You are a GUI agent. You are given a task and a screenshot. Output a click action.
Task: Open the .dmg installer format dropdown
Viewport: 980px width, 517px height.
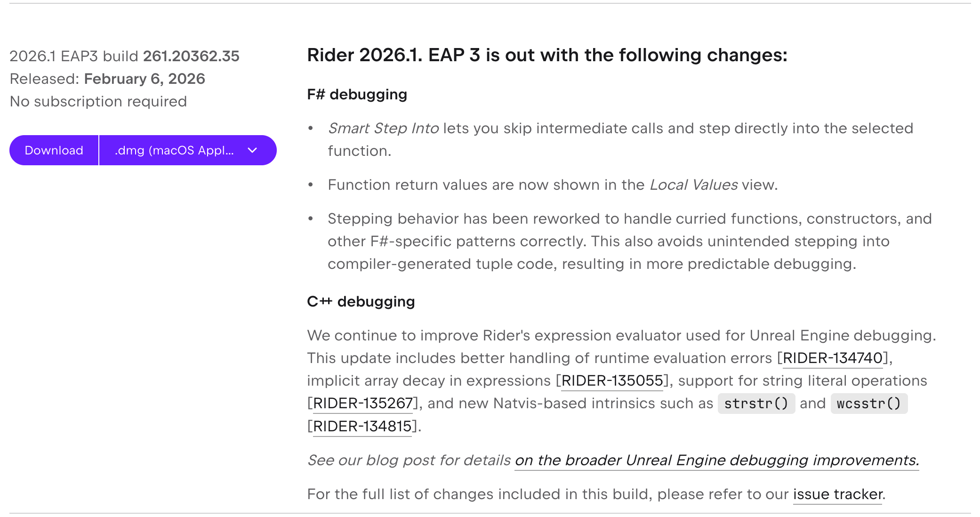tap(174, 150)
